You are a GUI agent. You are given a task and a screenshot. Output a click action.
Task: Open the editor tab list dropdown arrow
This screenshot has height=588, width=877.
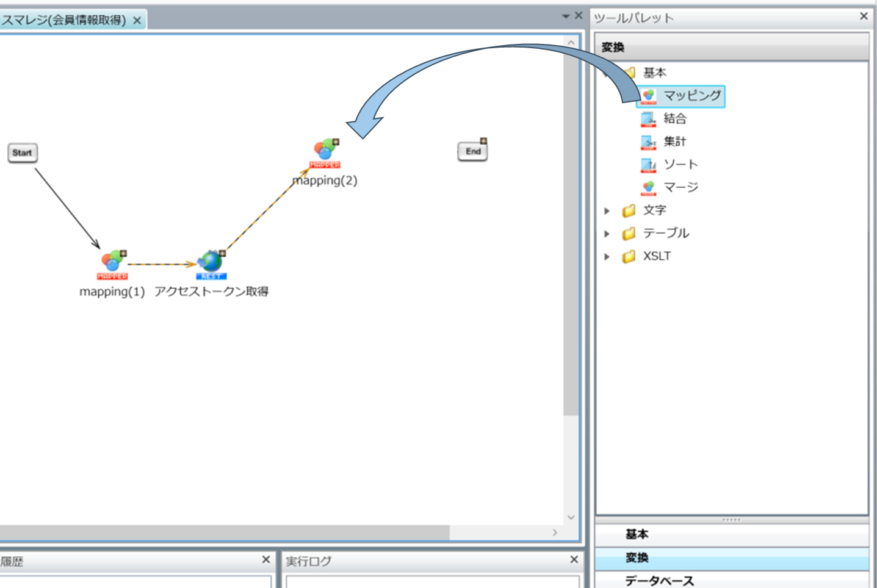tap(566, 16)
